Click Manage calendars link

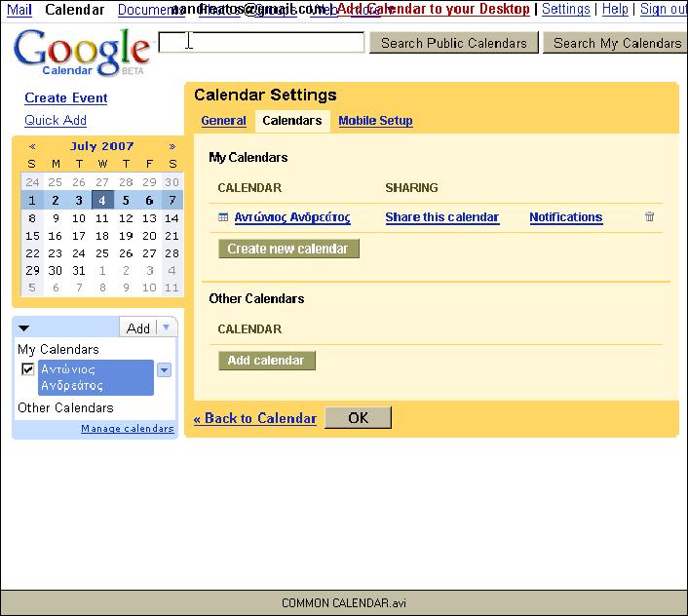coord(128,428)
